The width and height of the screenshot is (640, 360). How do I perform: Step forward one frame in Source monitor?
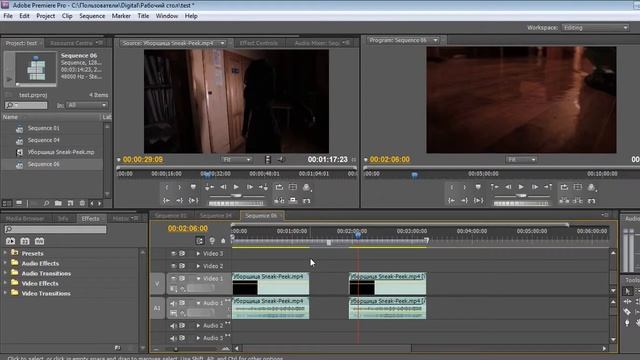pyautogui.click(x=249, y=187)
